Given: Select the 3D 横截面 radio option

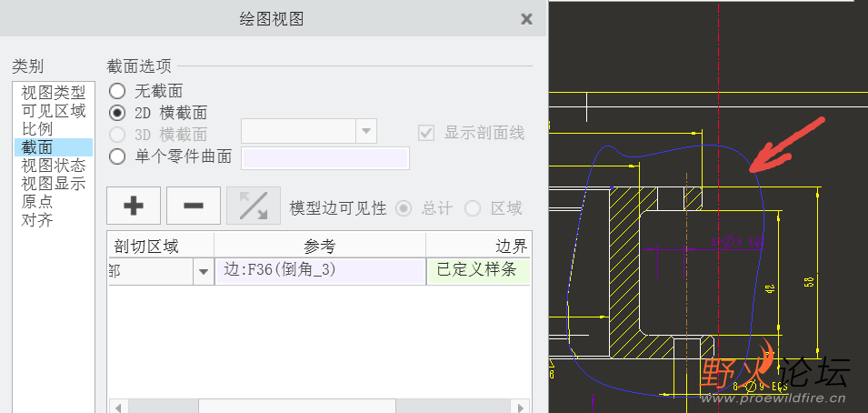Looking at the screenshot, I should click(x=117, y=135).
